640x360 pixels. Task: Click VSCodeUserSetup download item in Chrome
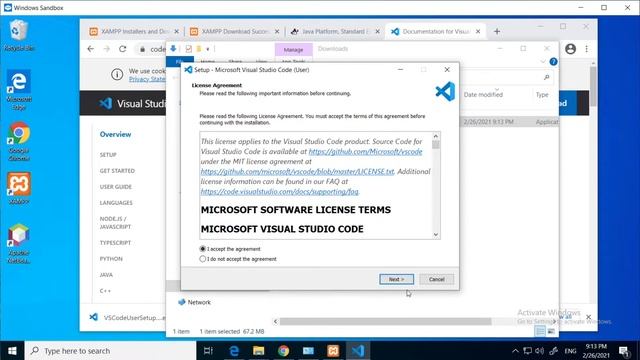[127, 318]
